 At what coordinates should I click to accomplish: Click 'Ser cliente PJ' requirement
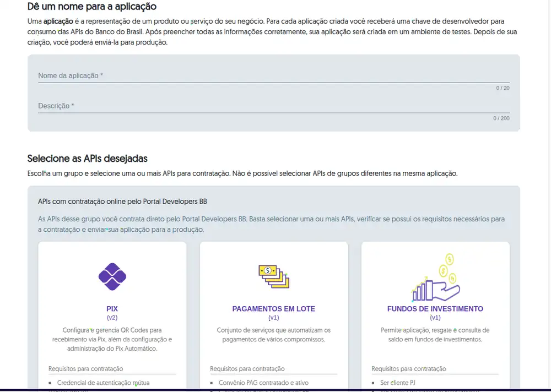click(398, 383)
